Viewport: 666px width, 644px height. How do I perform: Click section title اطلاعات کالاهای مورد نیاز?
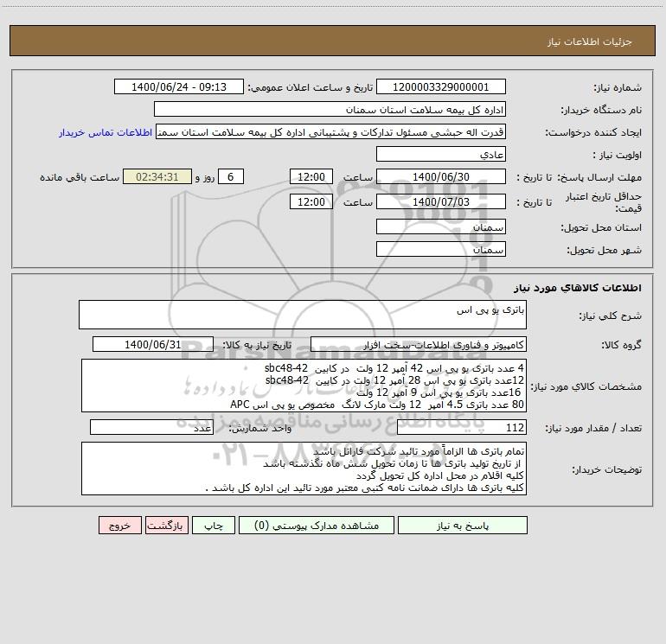click(578, 288)
